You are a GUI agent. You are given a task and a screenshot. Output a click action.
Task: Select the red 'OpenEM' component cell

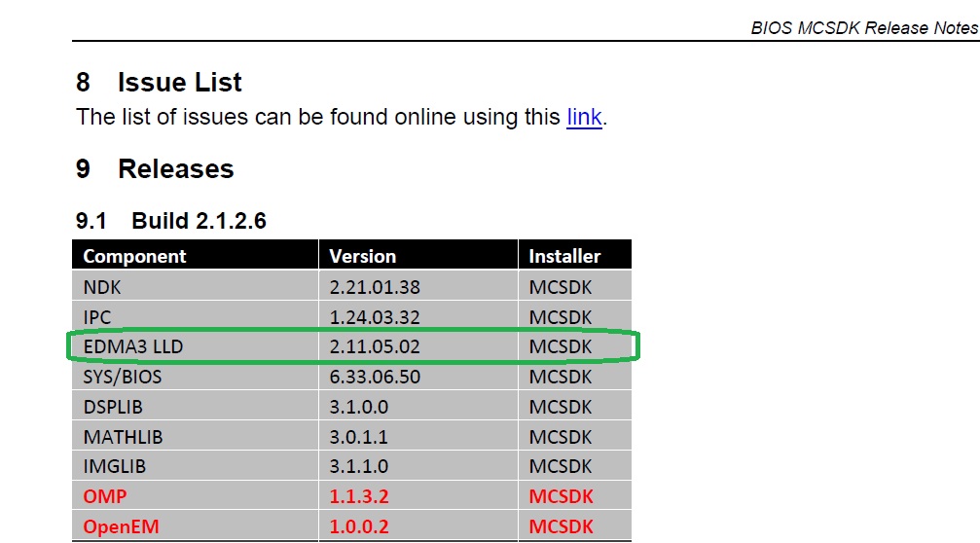coord(195,526)
